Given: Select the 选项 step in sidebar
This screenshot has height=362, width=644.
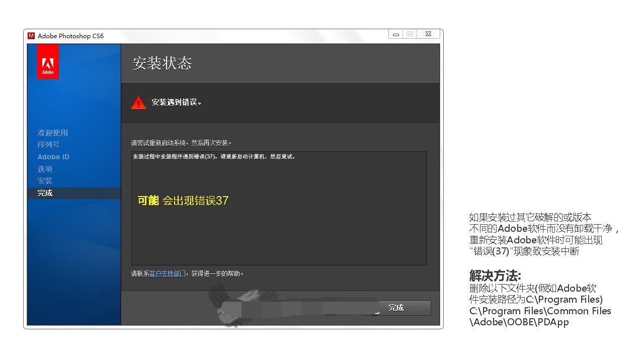Looking at the screenshot, I should pyautogui.click(x=45, y=169).
